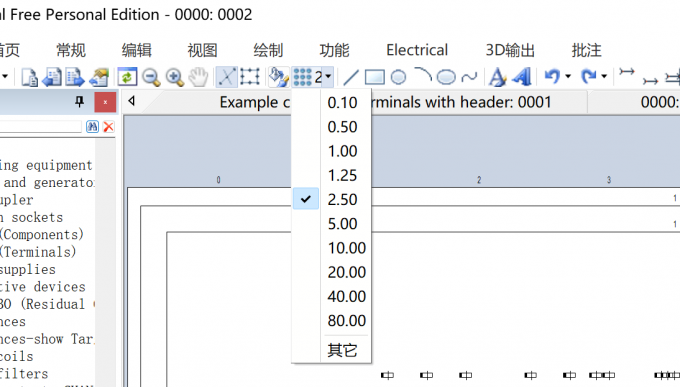Clear search with red X icon
The width and height of the screenshot is (680, 387).
pos(108,127)
